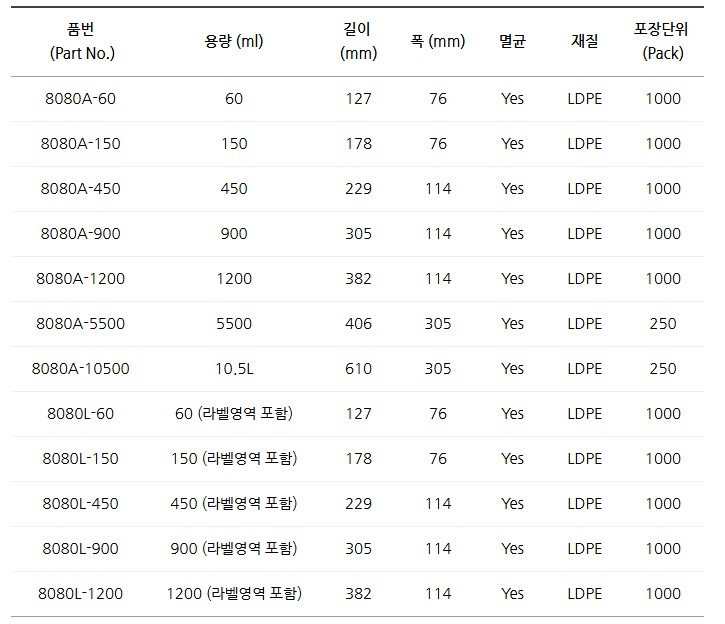Click part number 8080L-450
725x624 pixels.
coord(80,504)
